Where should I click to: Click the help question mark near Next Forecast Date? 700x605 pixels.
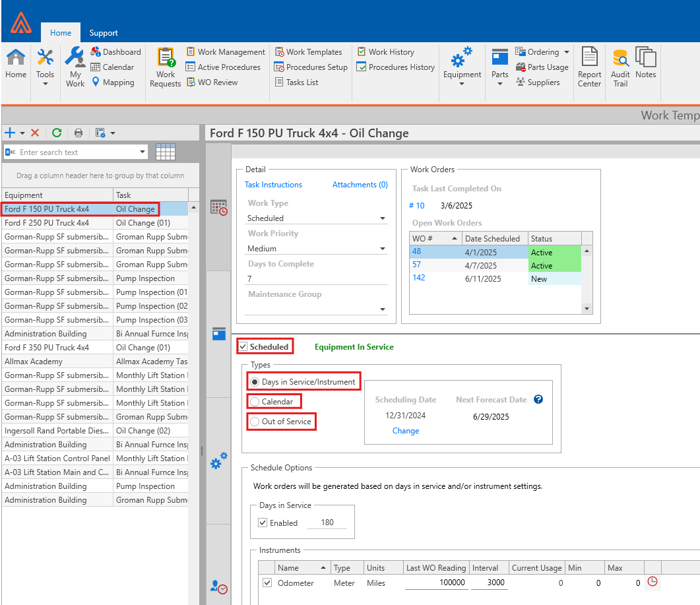[x=538, y=400]
